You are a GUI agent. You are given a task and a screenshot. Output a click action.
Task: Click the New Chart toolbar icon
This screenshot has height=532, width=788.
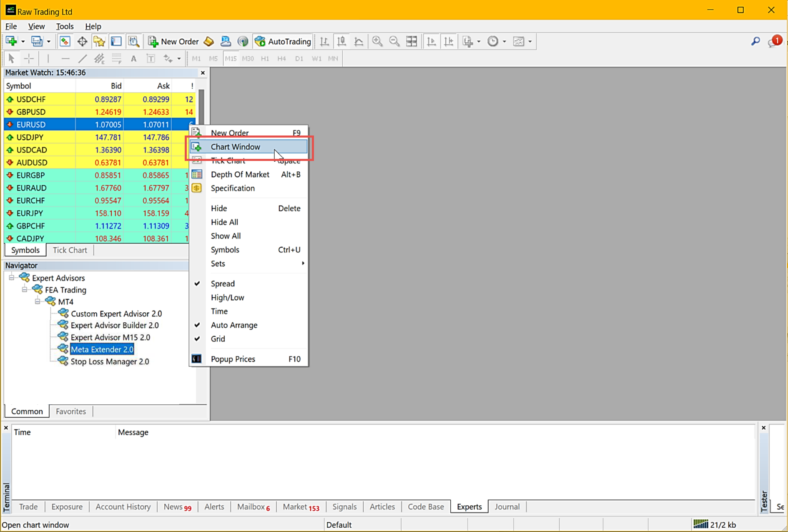(11, 41)
